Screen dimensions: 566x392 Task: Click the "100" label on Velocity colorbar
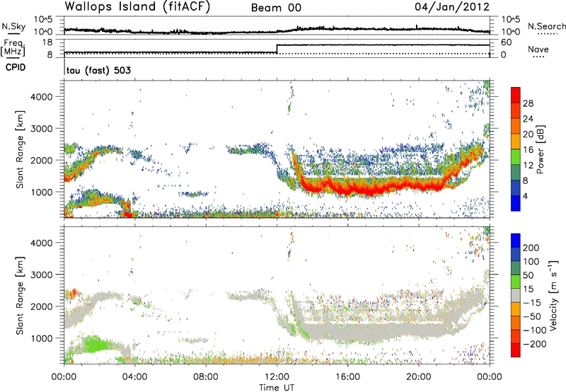click(531, 262)
